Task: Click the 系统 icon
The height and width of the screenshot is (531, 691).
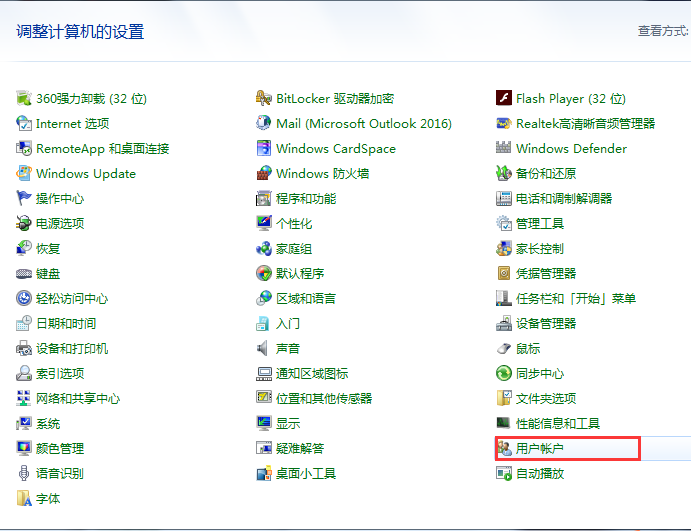Action: pos(24,423)
